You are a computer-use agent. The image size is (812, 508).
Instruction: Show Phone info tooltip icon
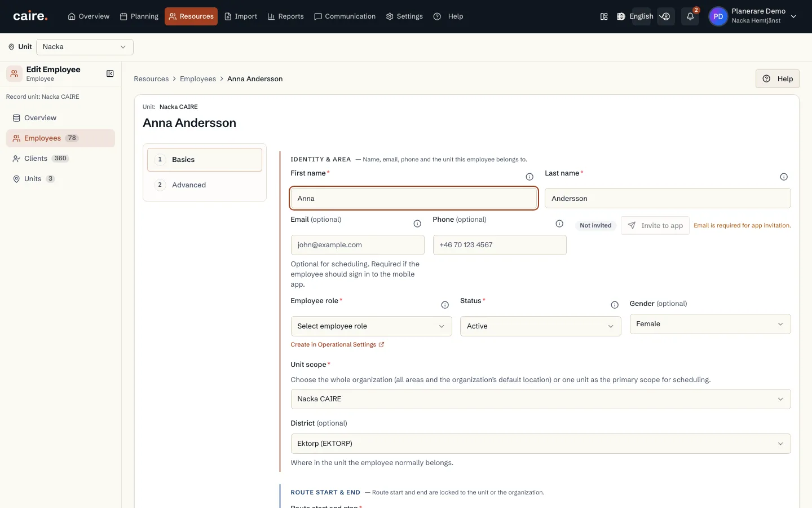pos(559,224)
